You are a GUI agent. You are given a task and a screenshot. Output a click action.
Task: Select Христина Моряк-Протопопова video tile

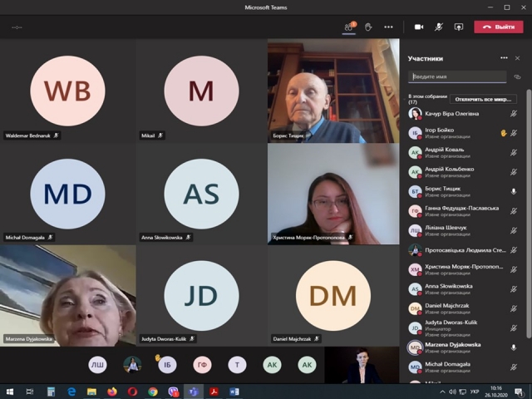coord(332,195)
